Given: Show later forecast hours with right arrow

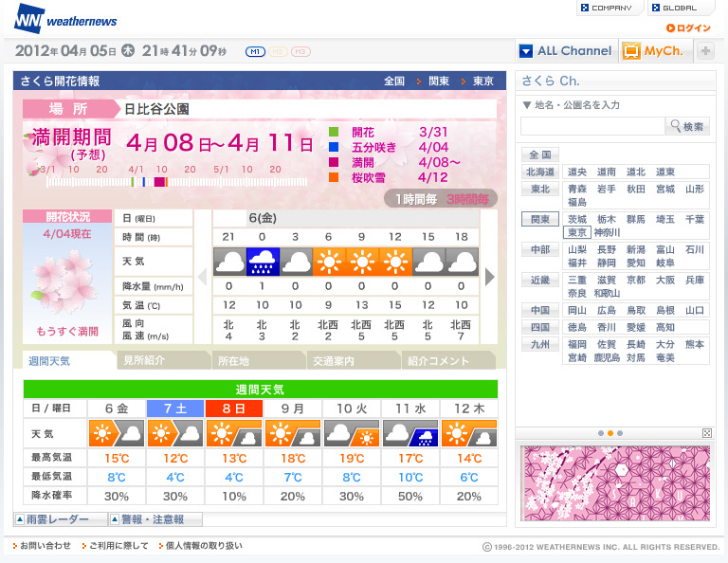Looking at the screenshot, I should pyautogui.click(x=489, y=277).
